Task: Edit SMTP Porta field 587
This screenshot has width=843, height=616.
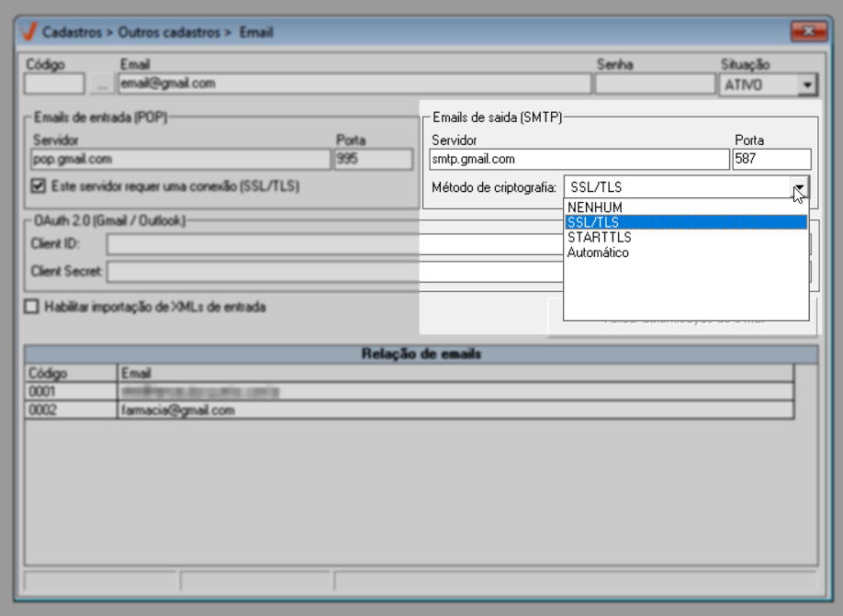Action: 771,160
